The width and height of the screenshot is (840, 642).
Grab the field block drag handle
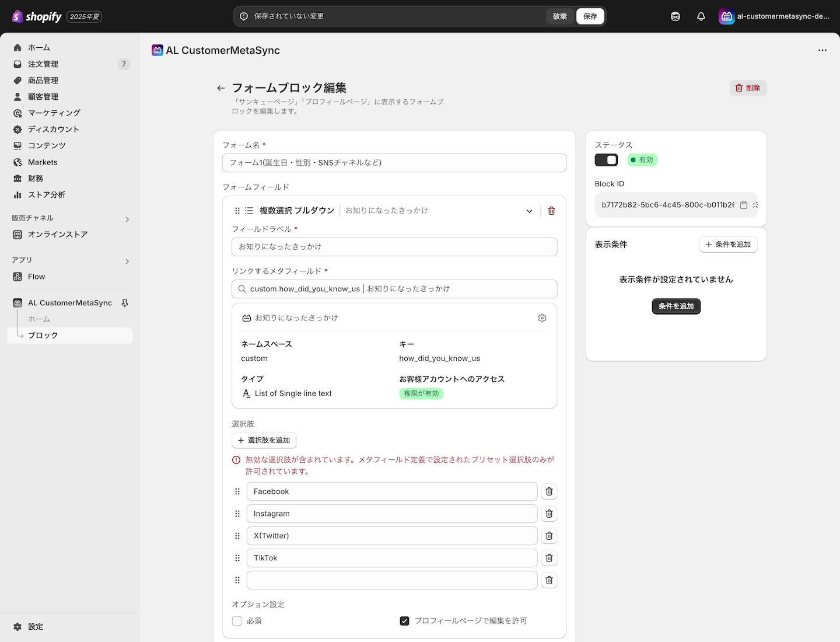pos(237,211)
